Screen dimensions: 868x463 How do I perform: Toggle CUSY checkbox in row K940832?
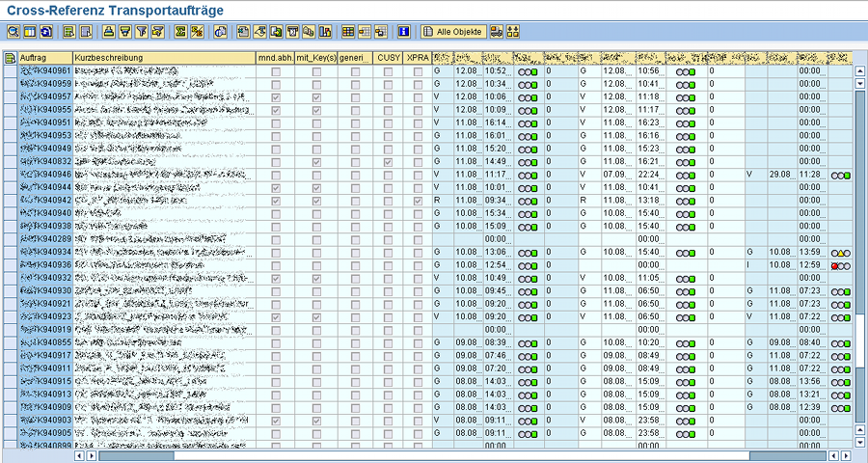(388, 162)
